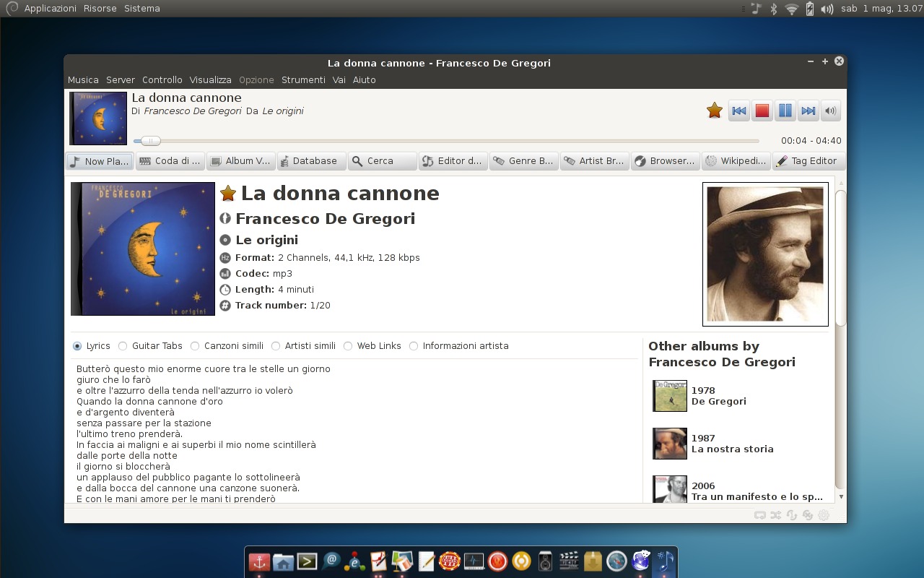Open the Server menu
This screenshot has width=924, height=578.
[121, 80]
